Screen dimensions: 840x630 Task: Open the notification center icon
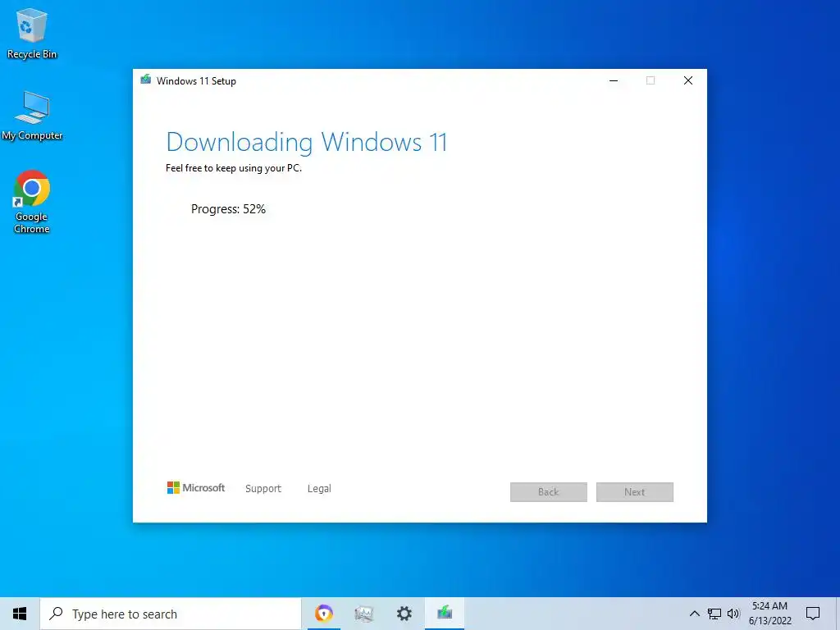click(813, 614)
